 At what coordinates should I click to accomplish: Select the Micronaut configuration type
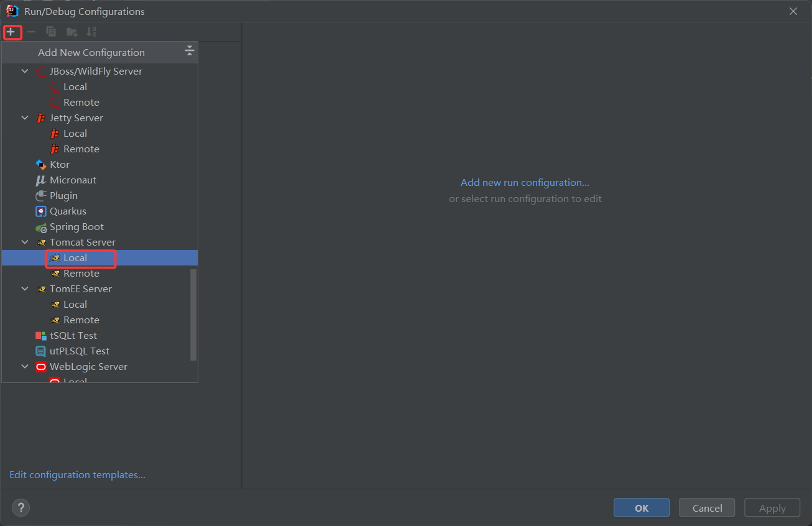coord(99,180)
